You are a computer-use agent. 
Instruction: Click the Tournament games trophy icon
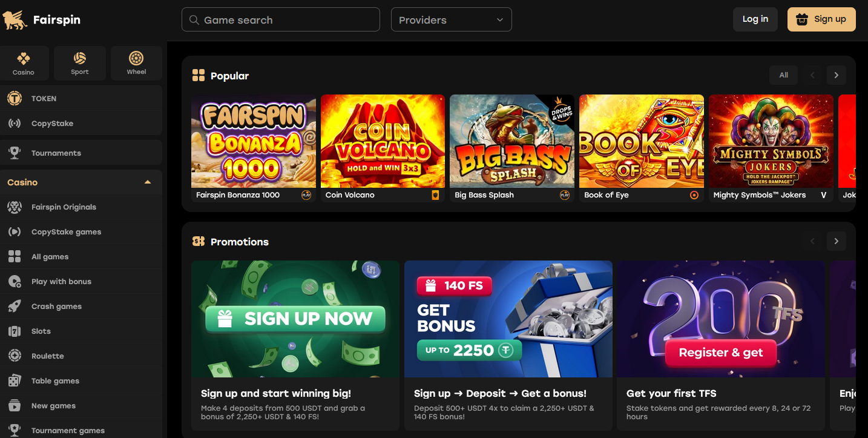coord(15,430)
